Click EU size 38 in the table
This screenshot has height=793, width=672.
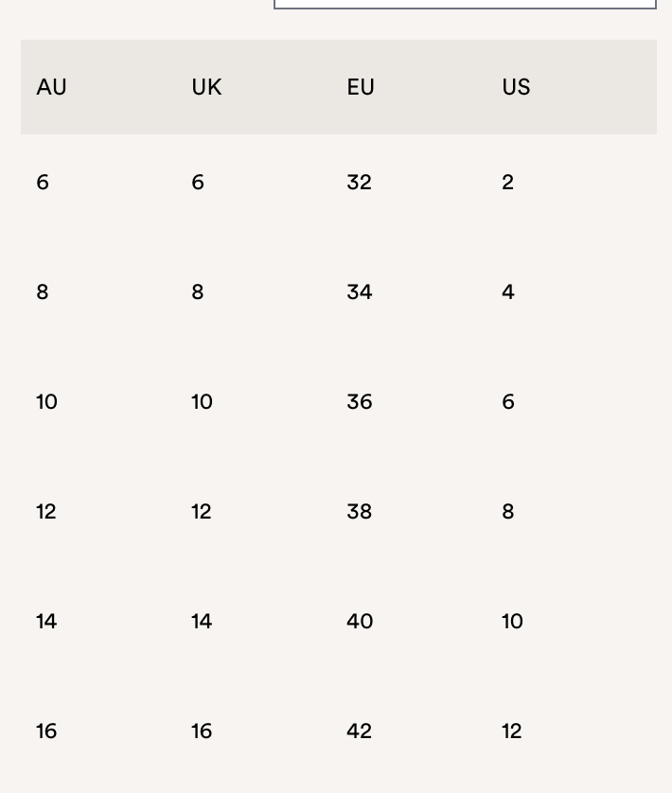click(x=359, y=512)
